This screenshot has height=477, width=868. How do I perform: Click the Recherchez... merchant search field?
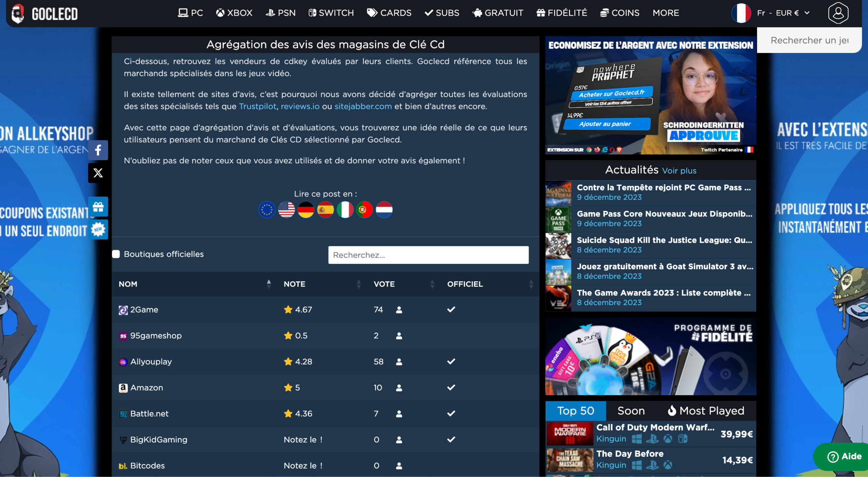(428, 255)
